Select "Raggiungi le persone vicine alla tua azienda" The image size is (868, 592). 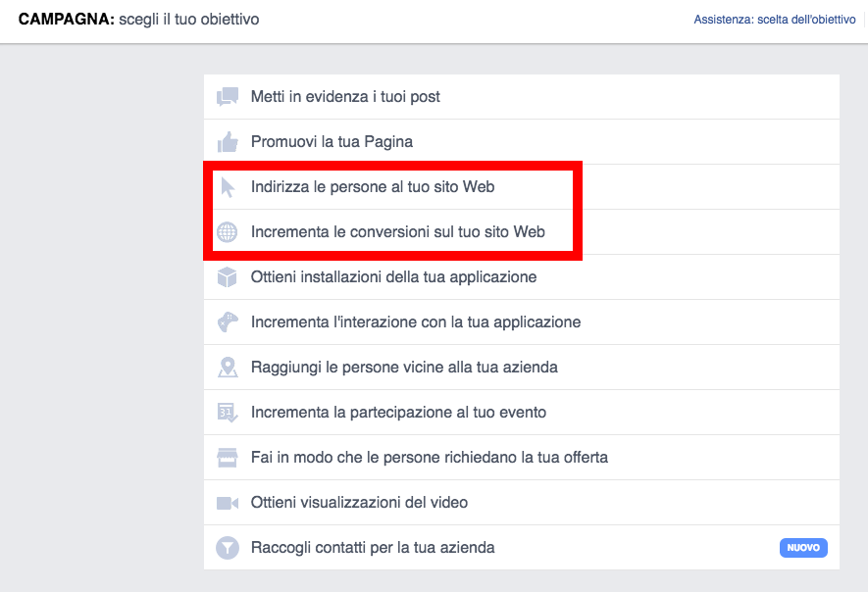pos(522,368)
